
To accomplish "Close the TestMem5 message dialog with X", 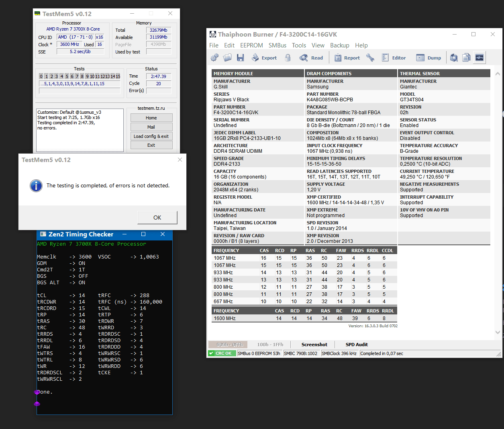I will (180, 160).
